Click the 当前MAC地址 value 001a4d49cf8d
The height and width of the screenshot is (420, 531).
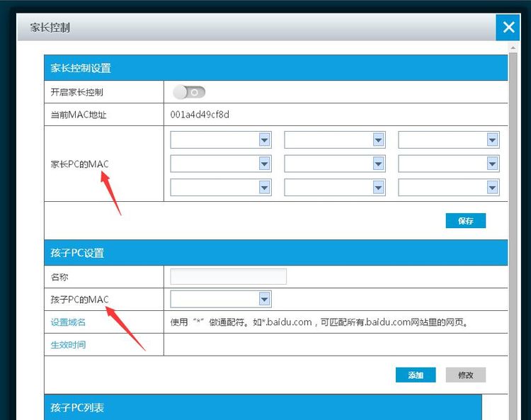(x=200, y=115)
